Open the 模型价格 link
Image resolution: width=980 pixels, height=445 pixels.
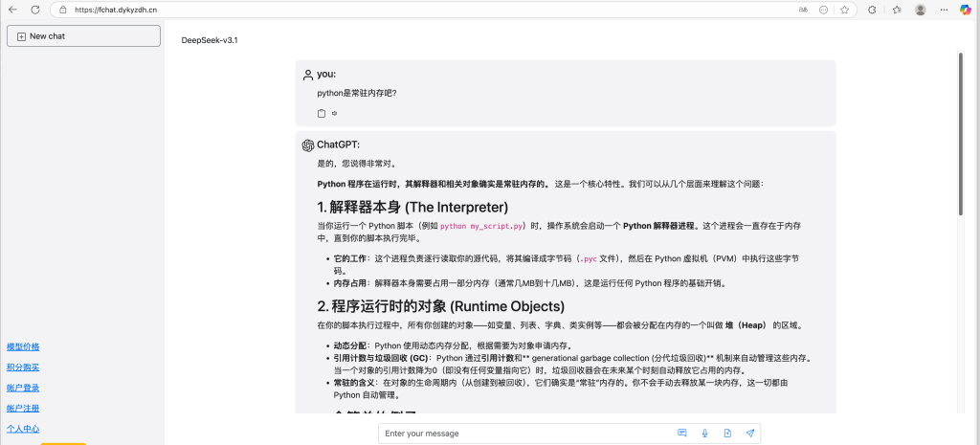tap(23, 346)
